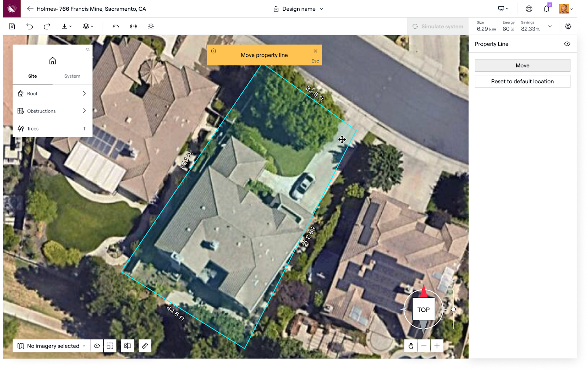Open the sun shading tool
This screenshot has width=588, height=371.
tap(151, 26)
